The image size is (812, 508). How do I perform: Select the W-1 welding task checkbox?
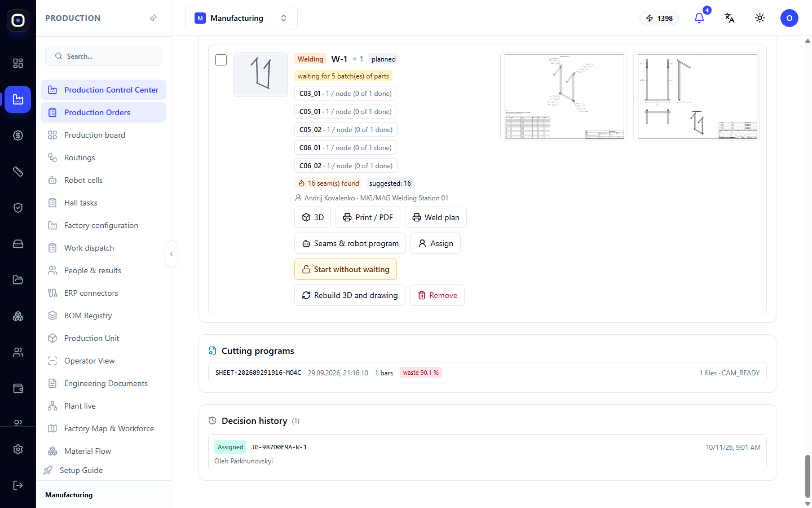click(221, 60)
